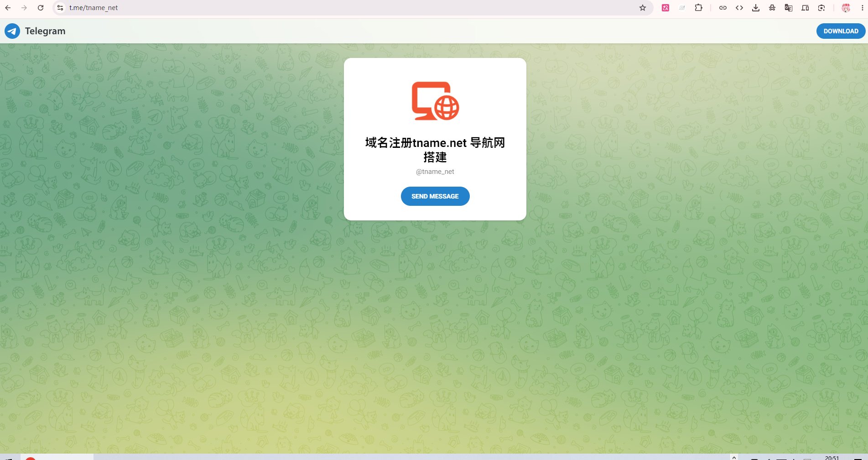This screenshot has width=868, height=460.
Task: Open the browser profile avatar
Action: (x=846, y=8)
